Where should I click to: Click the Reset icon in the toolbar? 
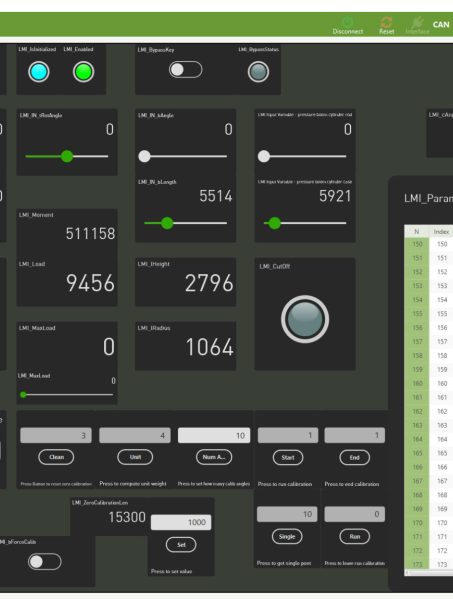tap(387, 22)
